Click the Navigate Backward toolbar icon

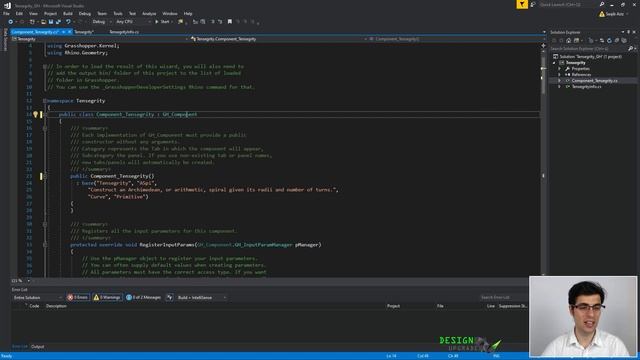[11, 22]
